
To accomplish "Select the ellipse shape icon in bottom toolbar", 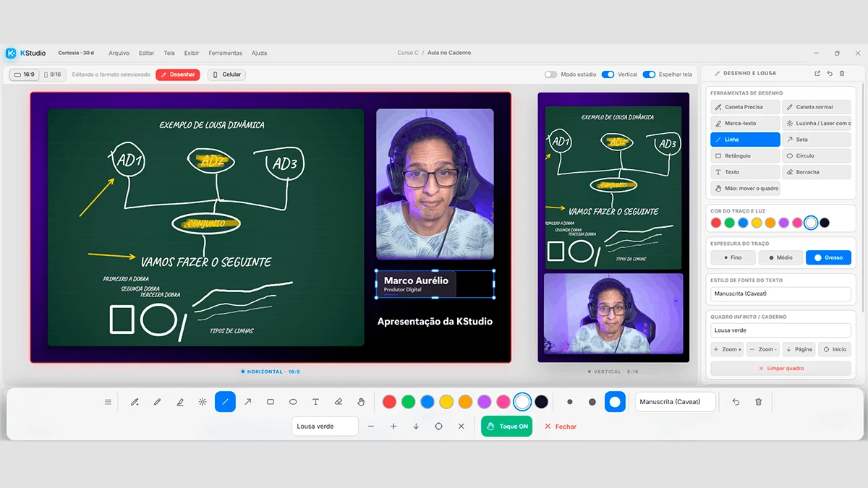I will [293, 402].
